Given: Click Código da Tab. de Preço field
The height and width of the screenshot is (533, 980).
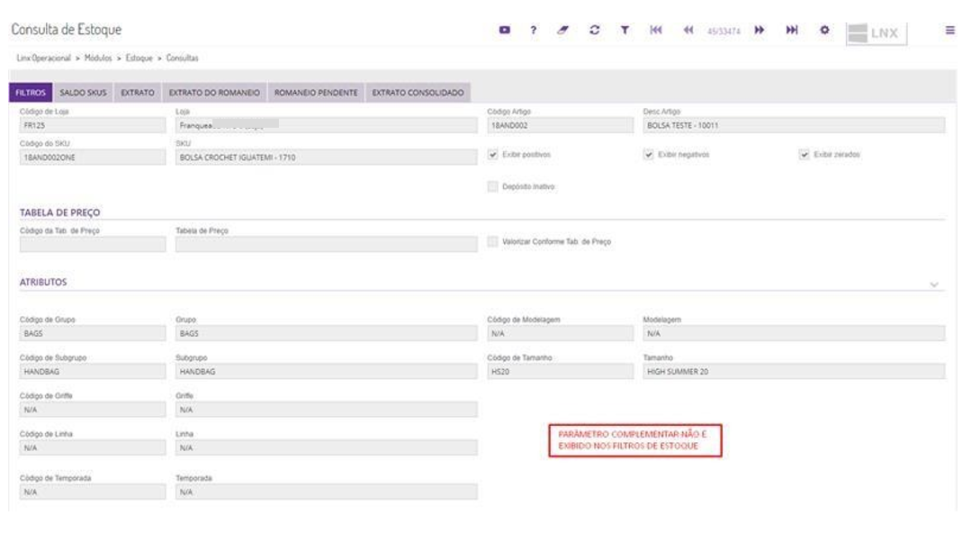Looking at the screenshot, I should point(93,244).
